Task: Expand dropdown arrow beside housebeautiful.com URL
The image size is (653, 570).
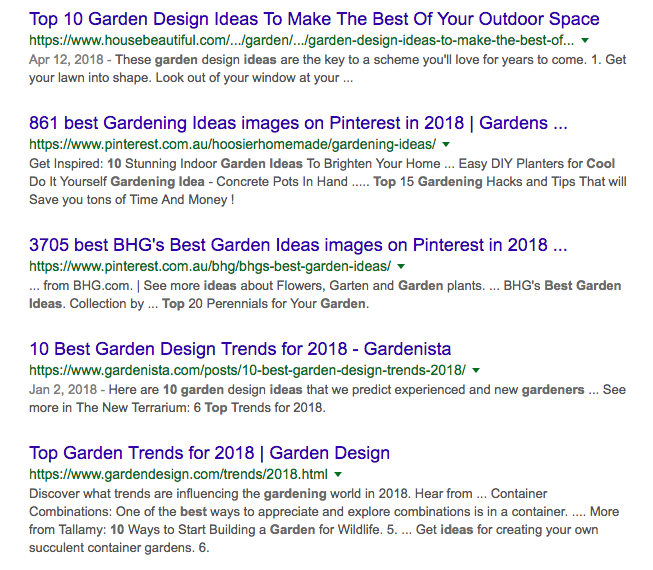Action: (x=584, y=41)
